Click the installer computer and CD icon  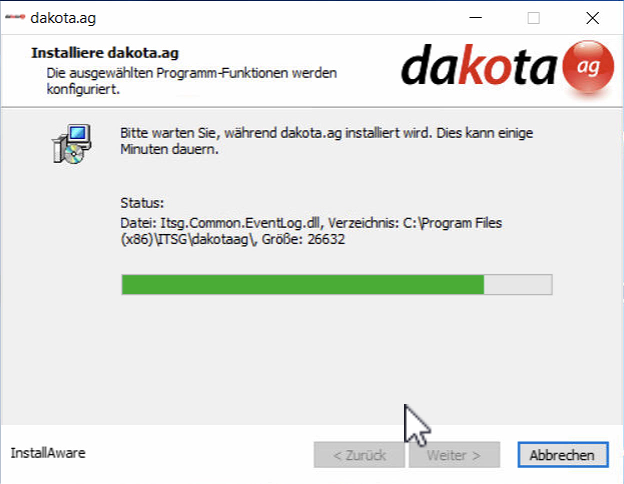72,144
